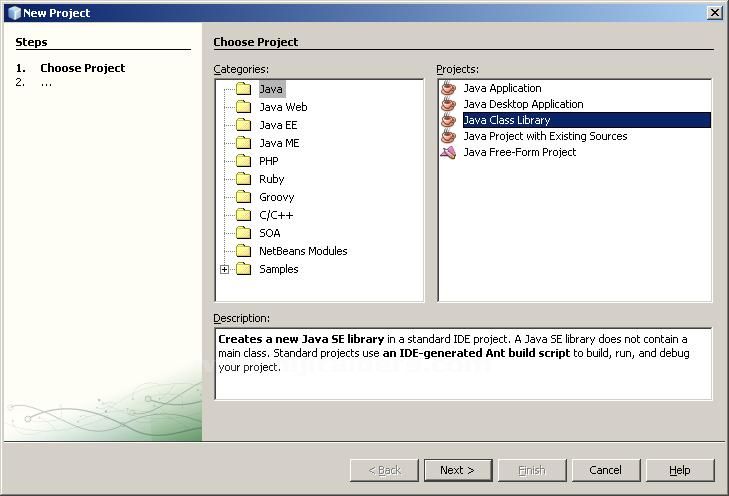Click the Choose Project step in Steps
This screenshot has width=729, height=496.
pos(82,68)
